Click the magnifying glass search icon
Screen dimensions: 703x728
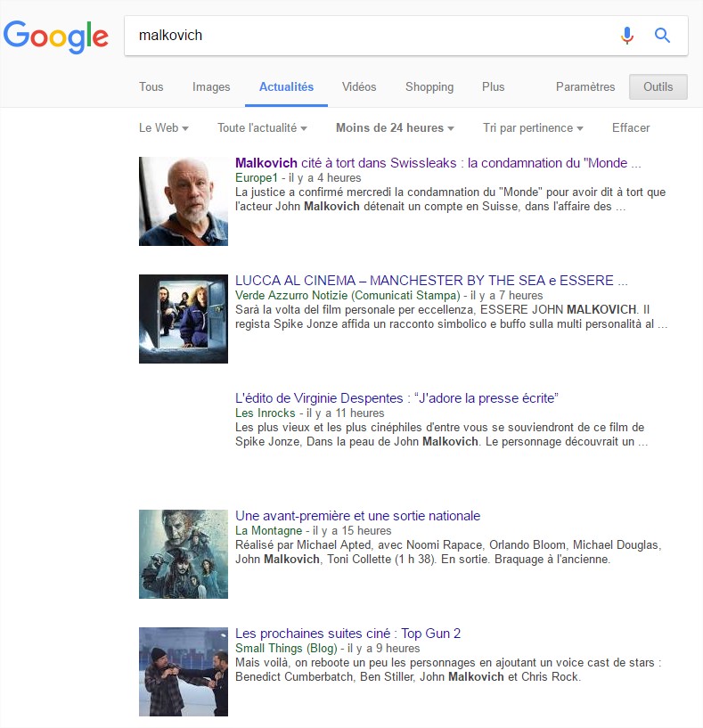tap(662, 36)
